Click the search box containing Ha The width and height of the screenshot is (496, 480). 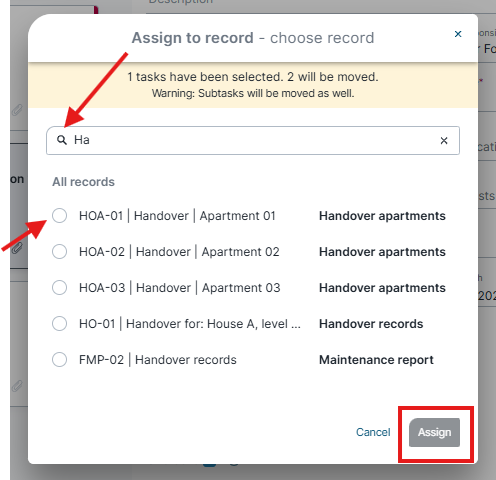253,140
